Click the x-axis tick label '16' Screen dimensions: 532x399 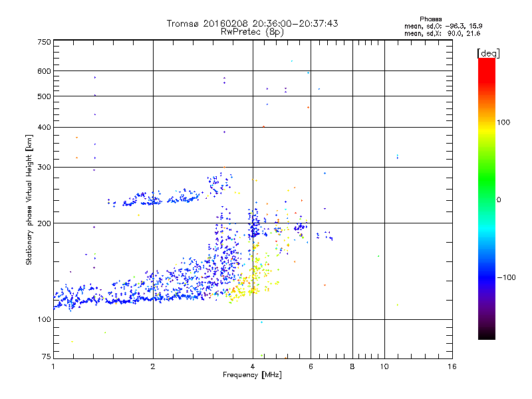tap(452, 366)
